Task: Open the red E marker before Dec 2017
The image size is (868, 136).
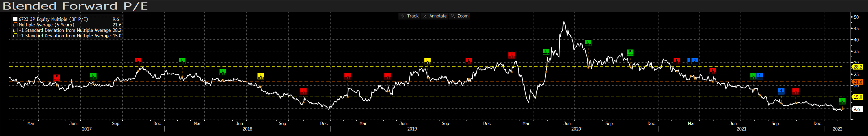Action: [x=138, y=61]
